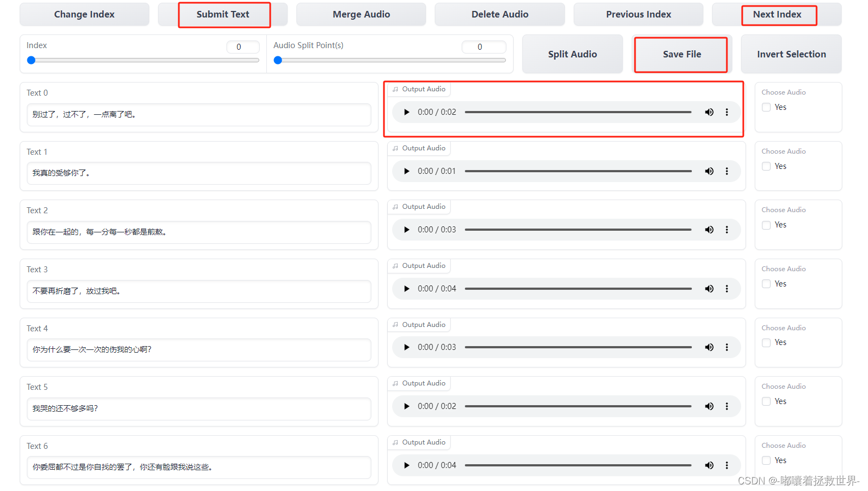Check Yes to choose Text 6 audio
Screen dimensions: 868x491
766,460
